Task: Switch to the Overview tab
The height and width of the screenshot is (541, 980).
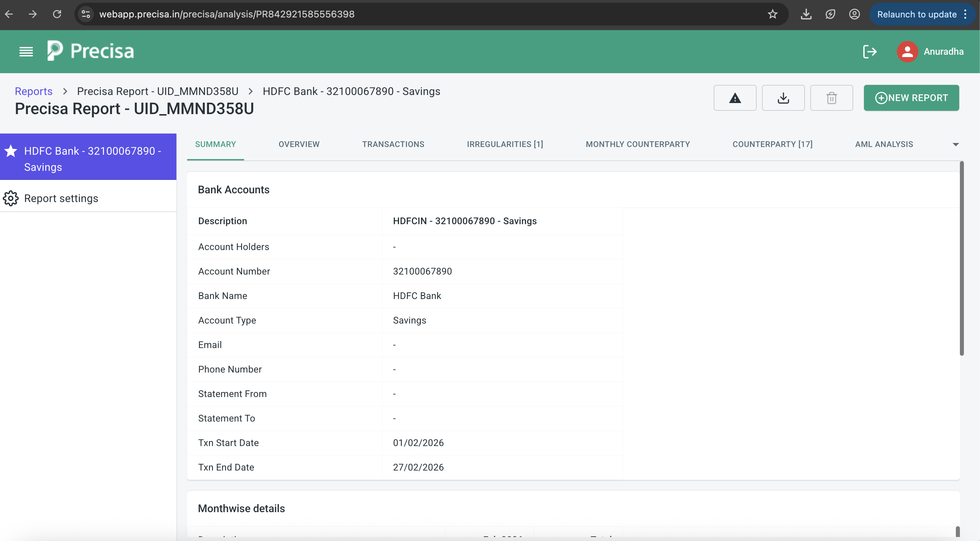Action: 298,144
